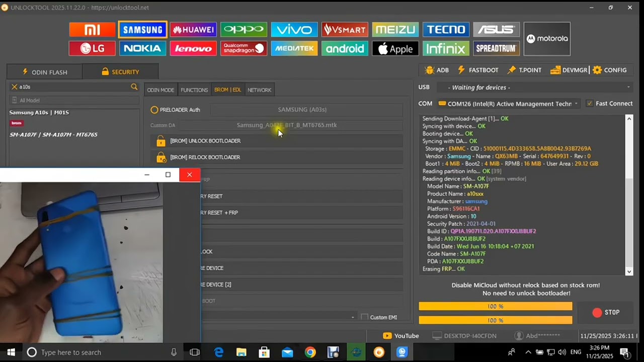
Task: Open Google Chrome from the taskbar
Action: point(310,352)
